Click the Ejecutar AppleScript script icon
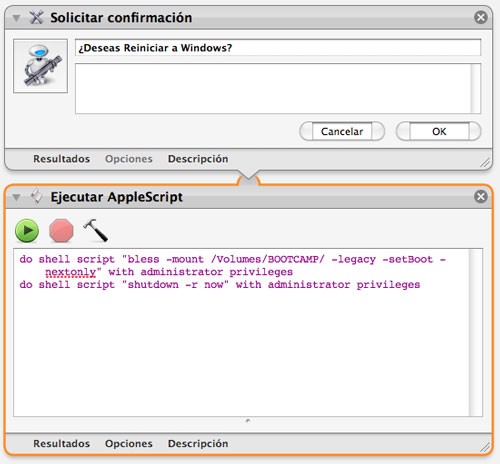The width and height of the screenshot is (500, 464). point(36,196)
